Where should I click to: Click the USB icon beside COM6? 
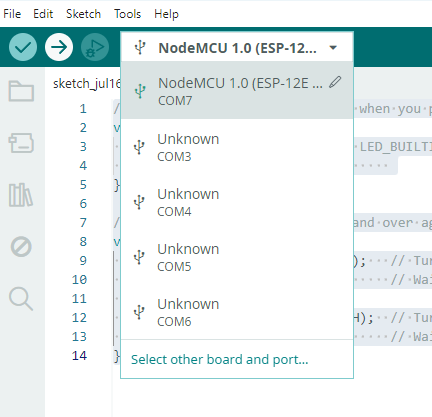139,312
